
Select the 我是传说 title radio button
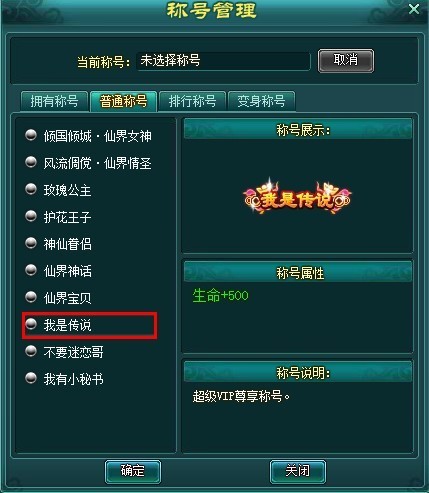point(31,324)
